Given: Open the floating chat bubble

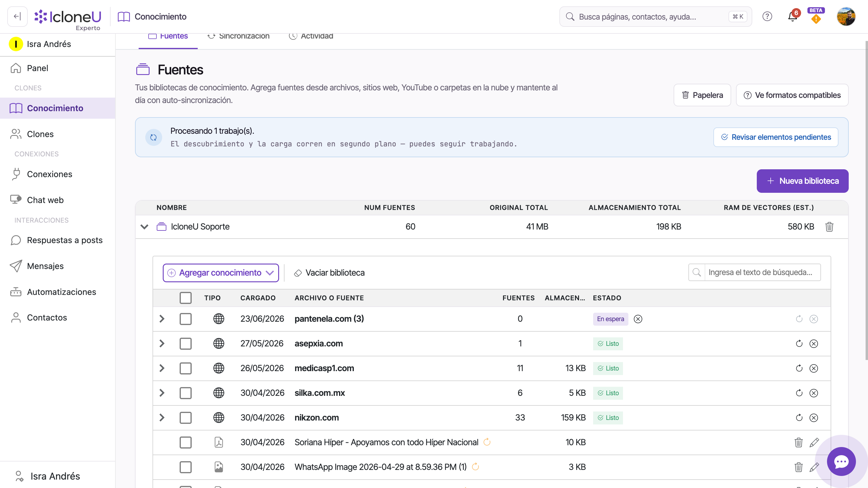Looking at the screenshot, I should (x=841, y=461).
